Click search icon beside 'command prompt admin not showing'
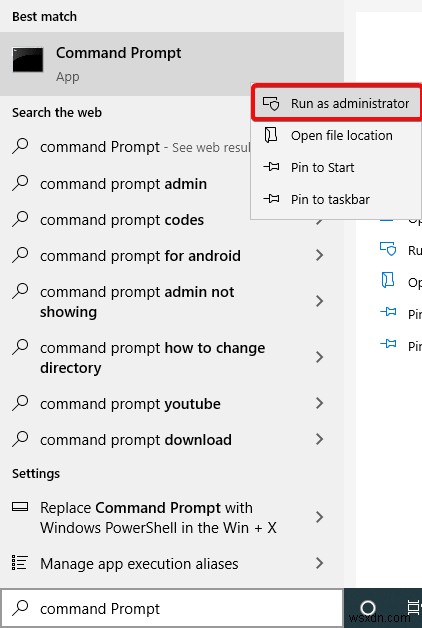Screen dimensions: 422x628 (20, 291)
